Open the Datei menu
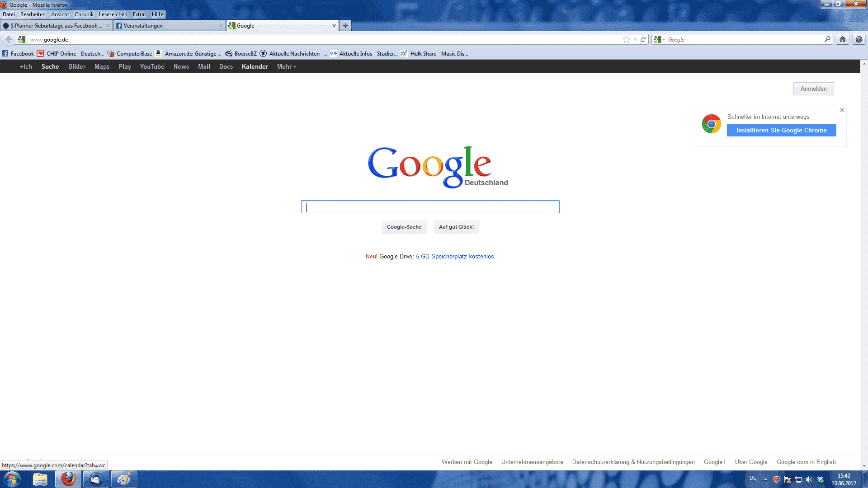The height and width of the screenshot is (488, 868). [9, 14]
